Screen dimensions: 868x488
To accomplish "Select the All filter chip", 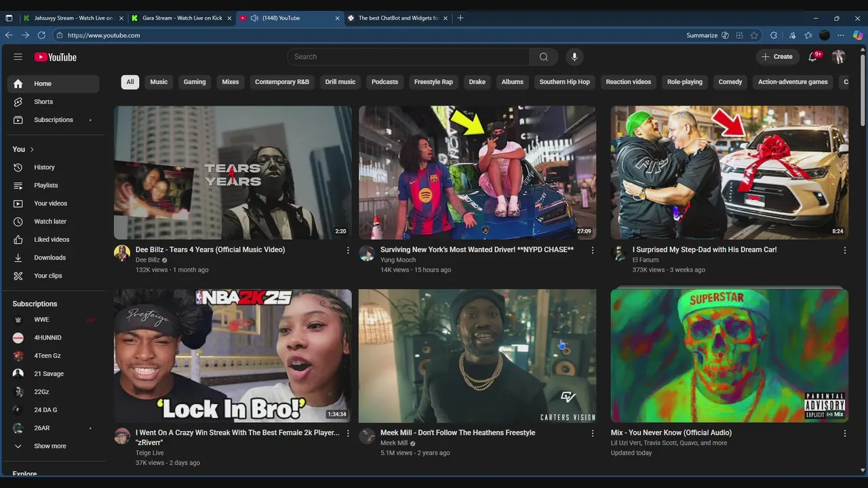I will pos(130,82).
